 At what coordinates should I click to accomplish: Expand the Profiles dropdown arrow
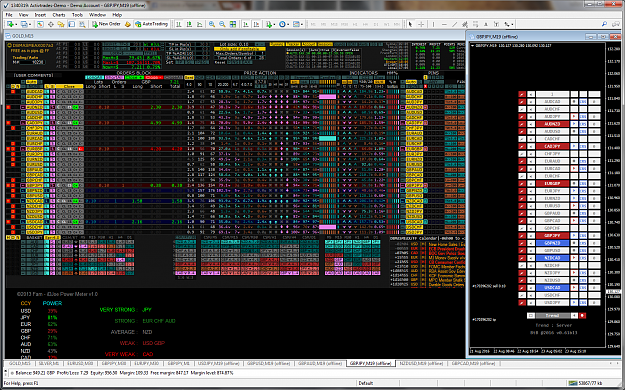pos(29,25)
